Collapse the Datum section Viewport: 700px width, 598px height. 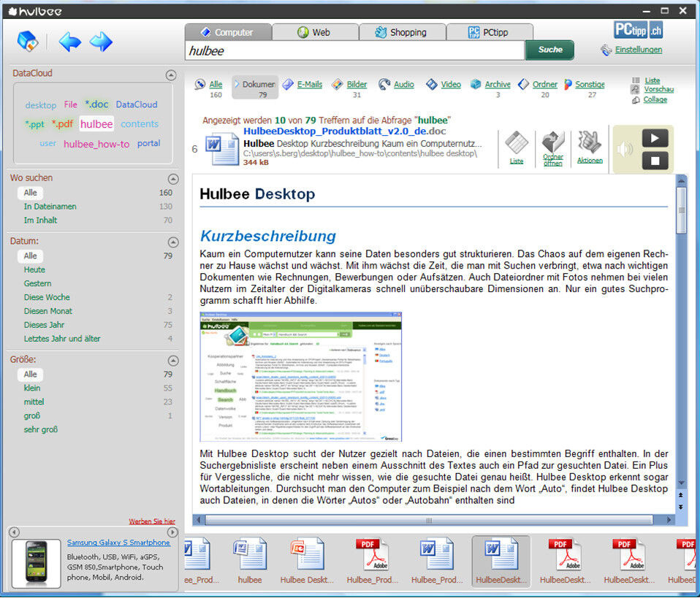click(x=173, y=242)
